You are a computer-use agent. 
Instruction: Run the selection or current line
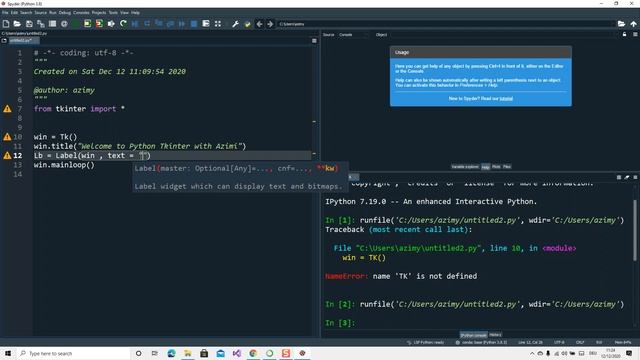pyautogui.click(x=111, y=24)
